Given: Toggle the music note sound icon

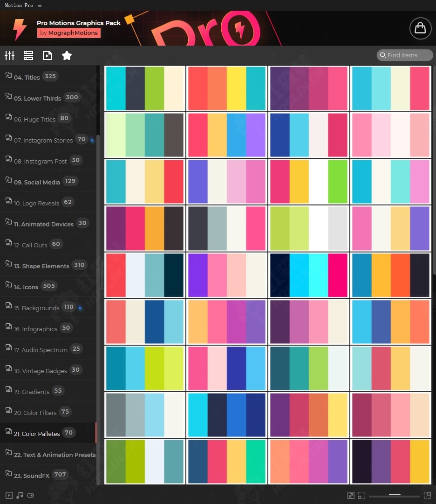Looking at the screenshot, I should pyautogui.click(x=20, y=495).
